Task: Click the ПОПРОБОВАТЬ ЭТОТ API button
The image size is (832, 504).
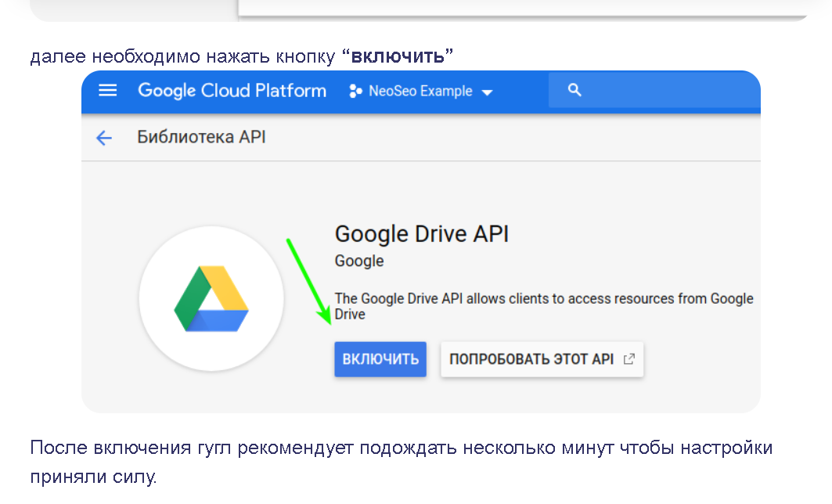Action: pyautogui.click(x=542, y=359)
